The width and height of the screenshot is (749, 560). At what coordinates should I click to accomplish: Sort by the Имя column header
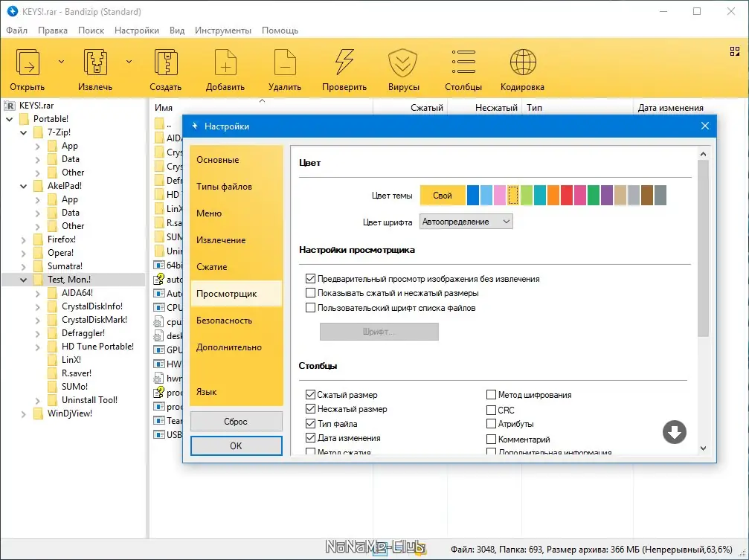(164, 108)
